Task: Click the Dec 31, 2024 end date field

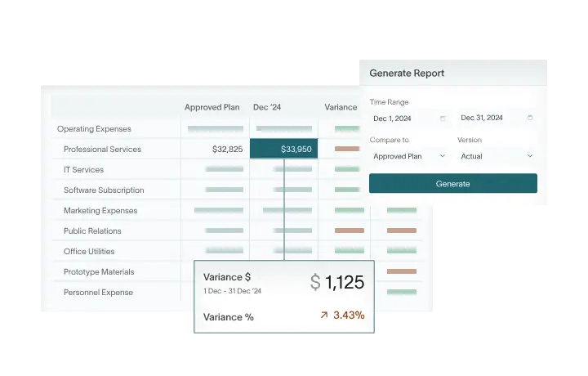Action: coord(497,118)
